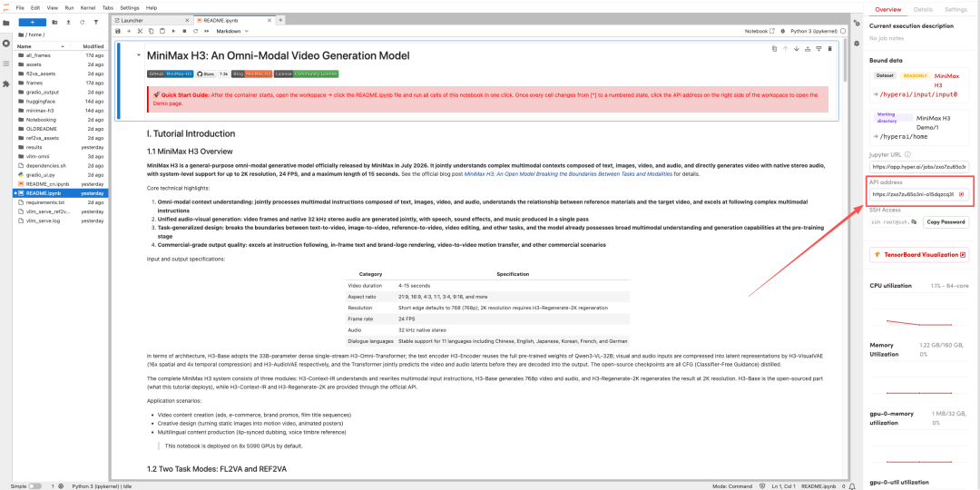Click the Copy Password button
The width and height of the screenshot is (980, 490).
[x=946, y=222]
